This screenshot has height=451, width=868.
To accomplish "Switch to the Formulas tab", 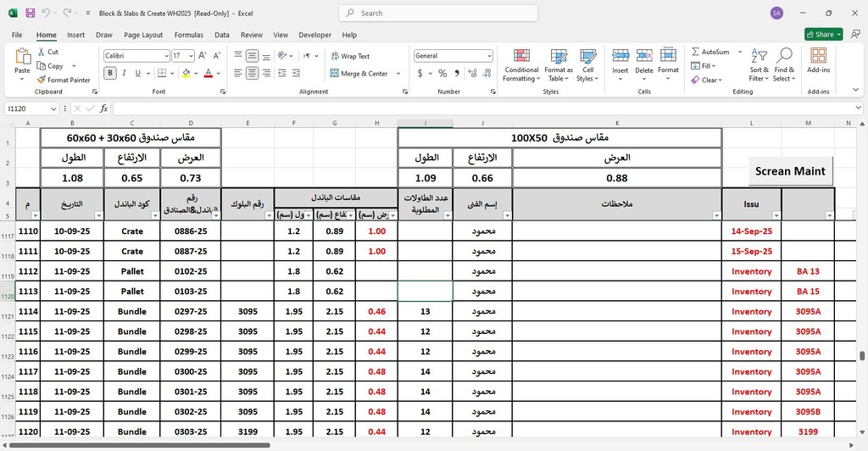I will (x=189, y=35).
